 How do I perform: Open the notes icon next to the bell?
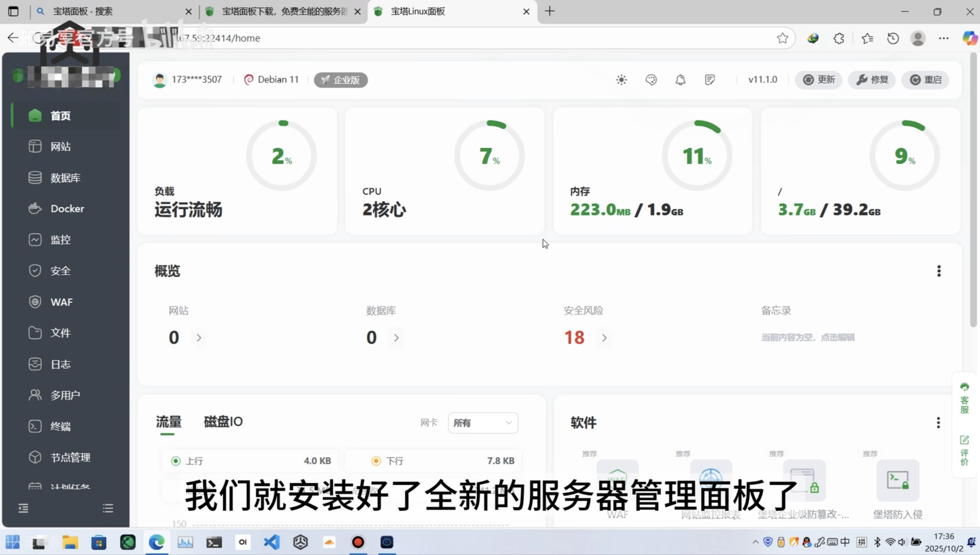click(x=709, y=80)
